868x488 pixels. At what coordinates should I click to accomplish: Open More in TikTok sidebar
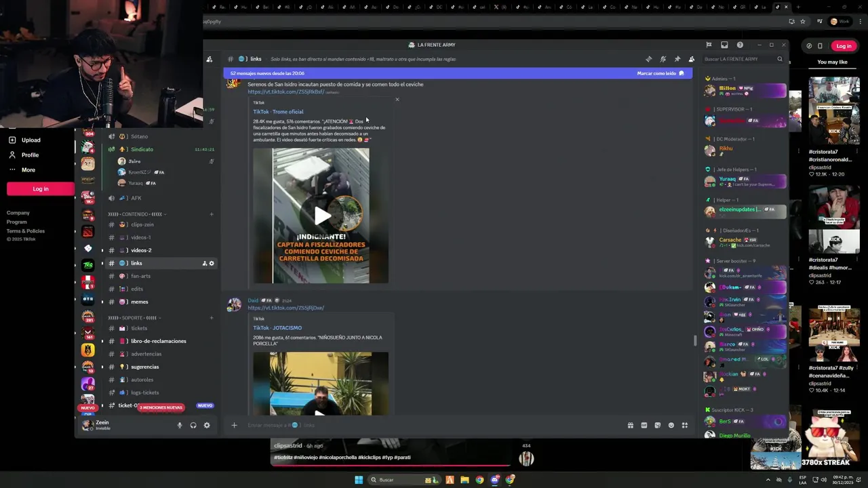click(28, 170)
